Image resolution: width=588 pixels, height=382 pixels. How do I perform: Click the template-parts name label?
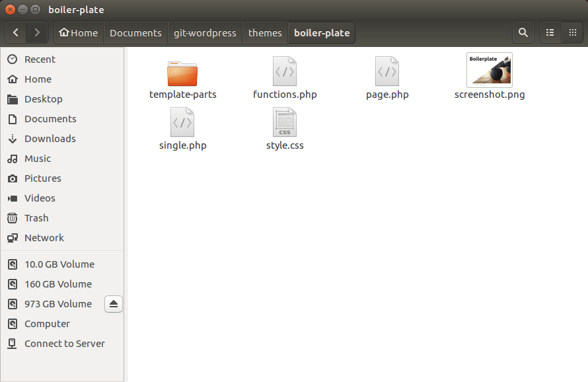pyautogui.click(x=182, y=95)
